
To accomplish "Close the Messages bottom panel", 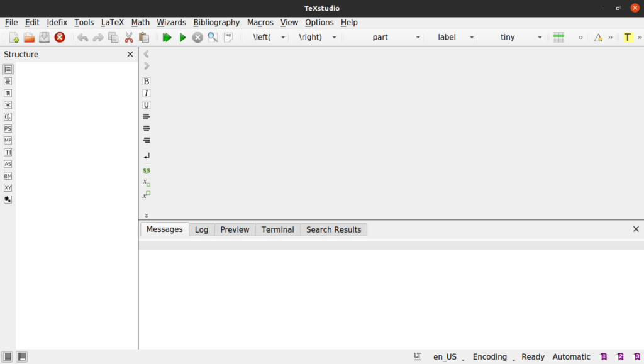I will [636, 229].
